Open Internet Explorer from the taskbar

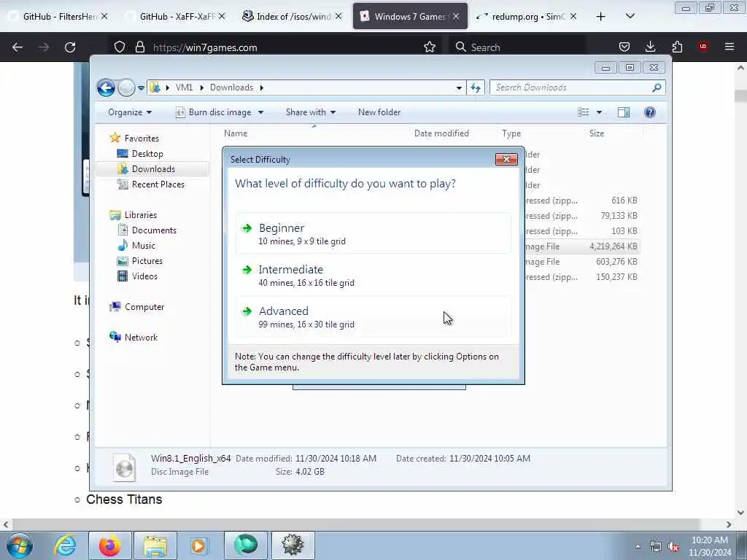tap(65, 545)
